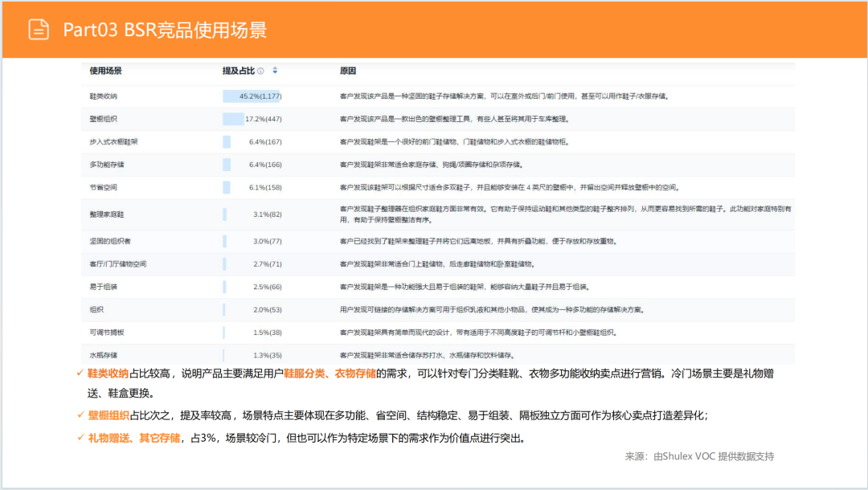Click the 17.2%(447) percentage bar
The image size is (868, 490).
[233, 119]
